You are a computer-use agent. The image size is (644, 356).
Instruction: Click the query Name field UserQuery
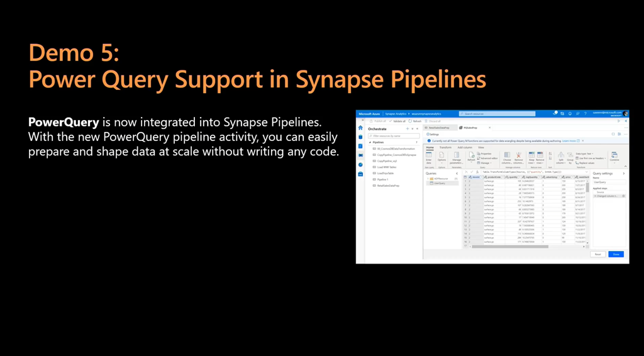[609, 182]
